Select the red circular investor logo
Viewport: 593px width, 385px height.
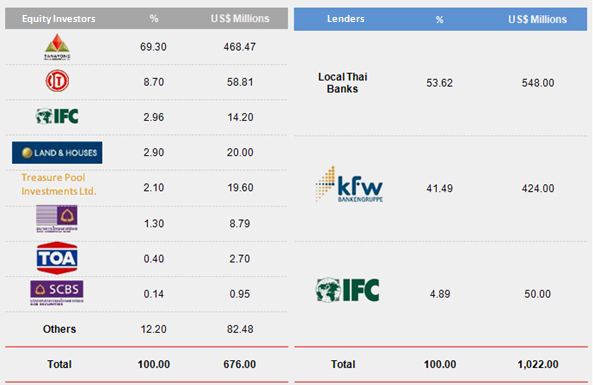tap(57, 81)
